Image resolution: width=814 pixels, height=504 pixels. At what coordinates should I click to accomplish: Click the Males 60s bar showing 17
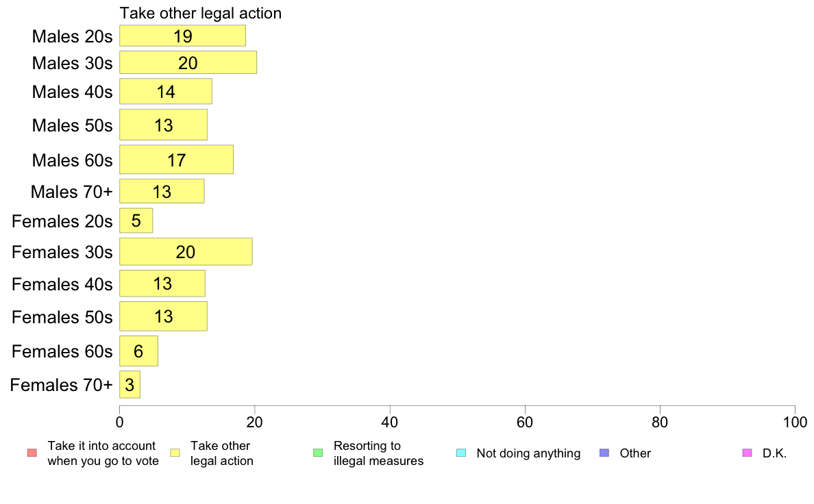point(177,160)
